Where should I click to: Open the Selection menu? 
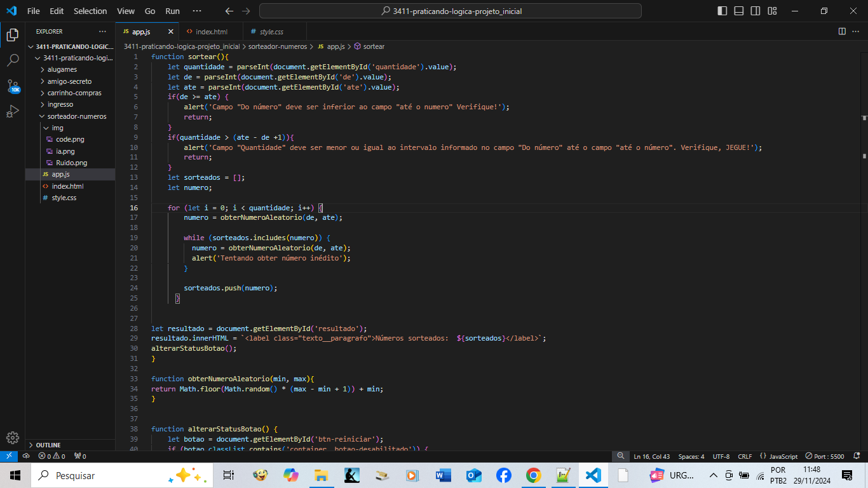coord(90,11)
